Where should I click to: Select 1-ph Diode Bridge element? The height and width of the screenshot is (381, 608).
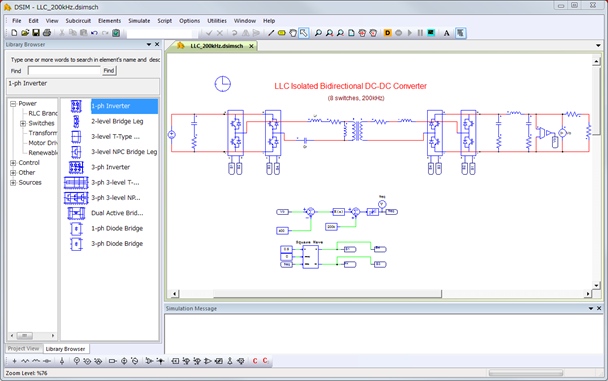point(117,228)
